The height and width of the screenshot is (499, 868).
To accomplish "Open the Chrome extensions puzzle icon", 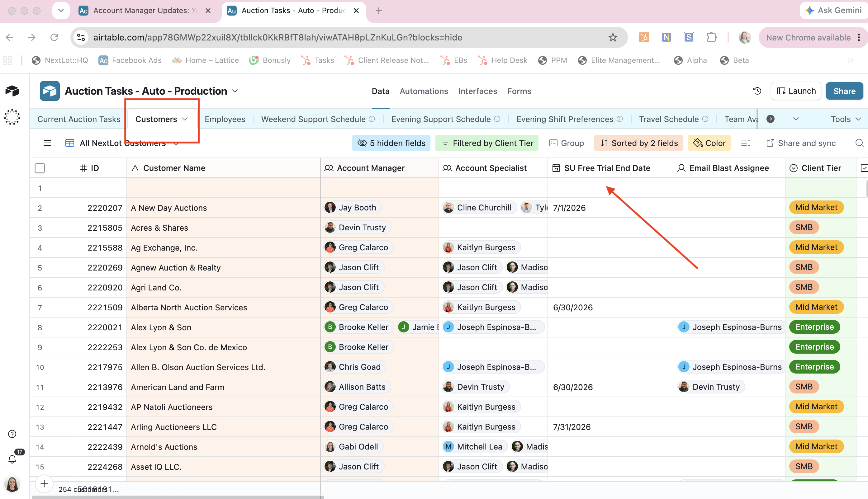I will coord(711,37).
